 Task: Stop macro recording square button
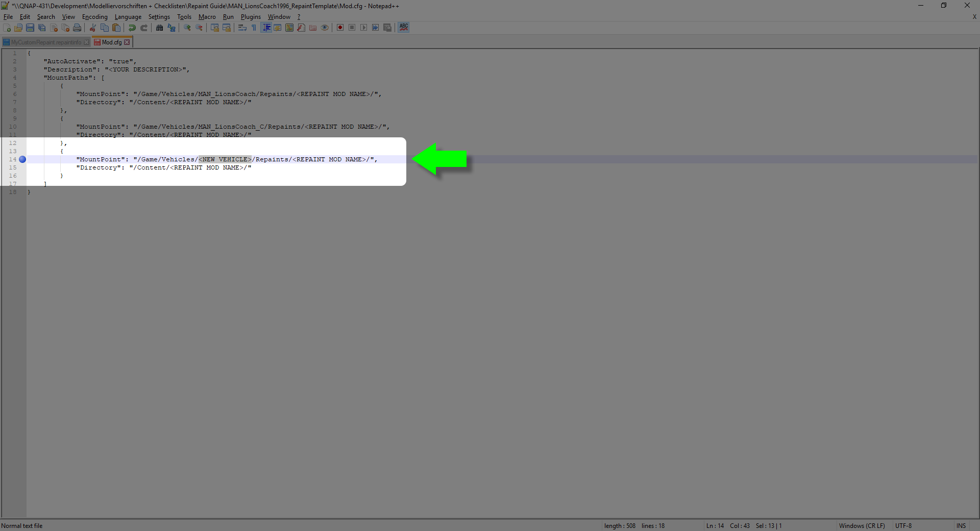[352, 28]
